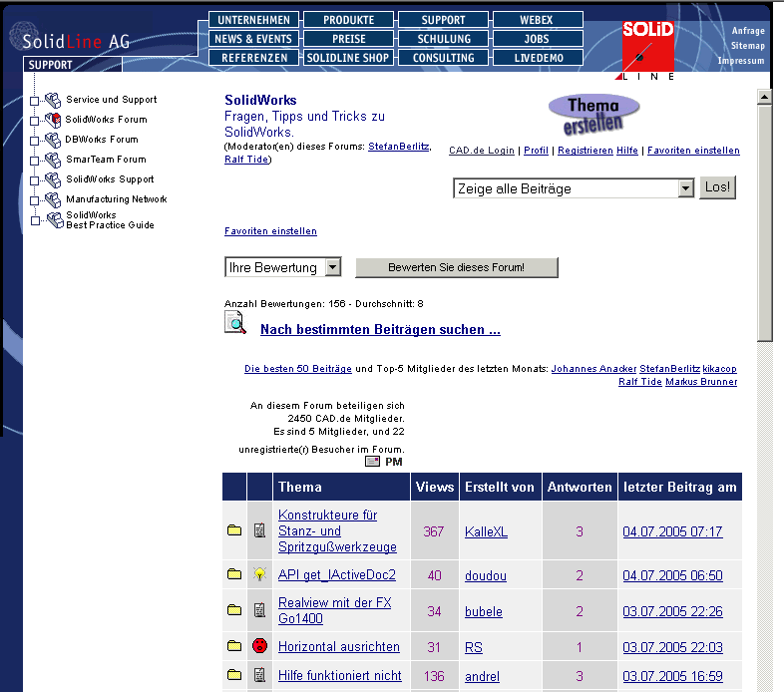Expand the DBWorks Forum tree node box
784x692 pixels.
(x=34, y=141)
